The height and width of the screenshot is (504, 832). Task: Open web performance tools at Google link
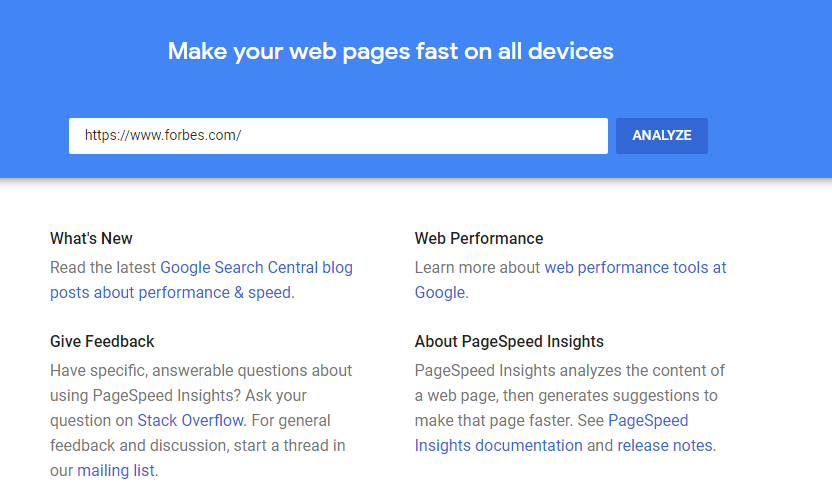pos(635,268)
